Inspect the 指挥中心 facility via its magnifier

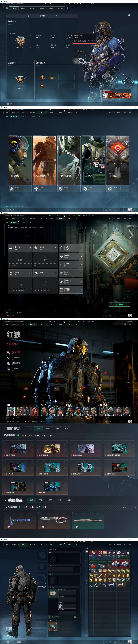click(x=81, y=256)
